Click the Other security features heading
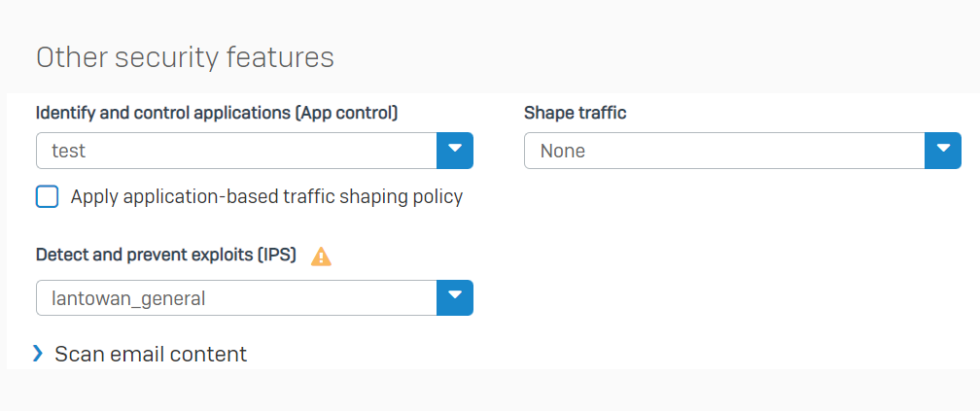This screenshot has height=411, width=980. coord(185,57)
